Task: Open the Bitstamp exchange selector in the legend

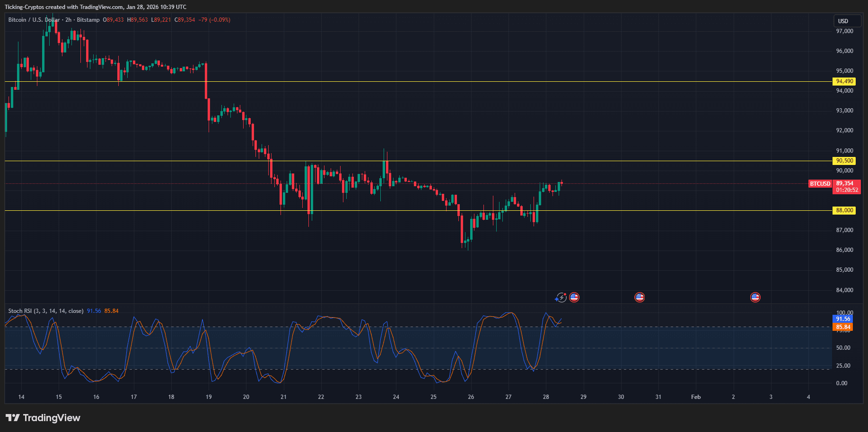Action: [x=88, y=20]
